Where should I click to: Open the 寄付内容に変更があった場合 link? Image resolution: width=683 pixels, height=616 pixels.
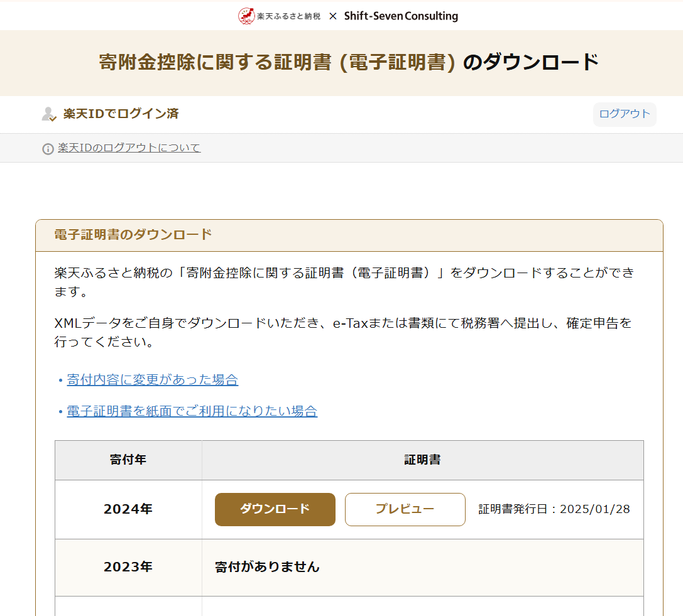click(152, 380)
